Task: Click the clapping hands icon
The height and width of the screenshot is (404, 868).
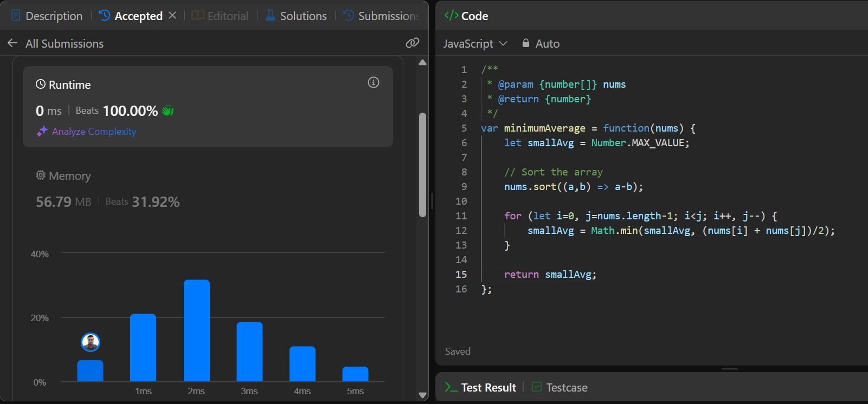Action: 168,110
